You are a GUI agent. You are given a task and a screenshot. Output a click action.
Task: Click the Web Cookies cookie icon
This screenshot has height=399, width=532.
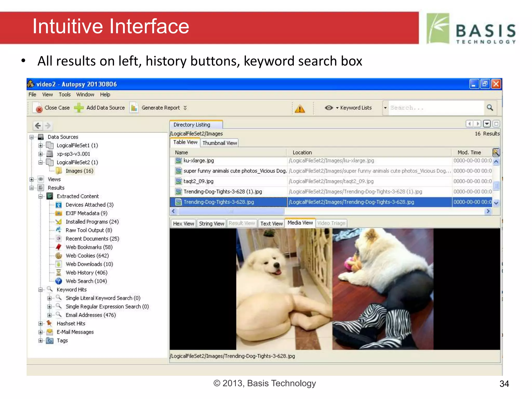pos(59,256)
